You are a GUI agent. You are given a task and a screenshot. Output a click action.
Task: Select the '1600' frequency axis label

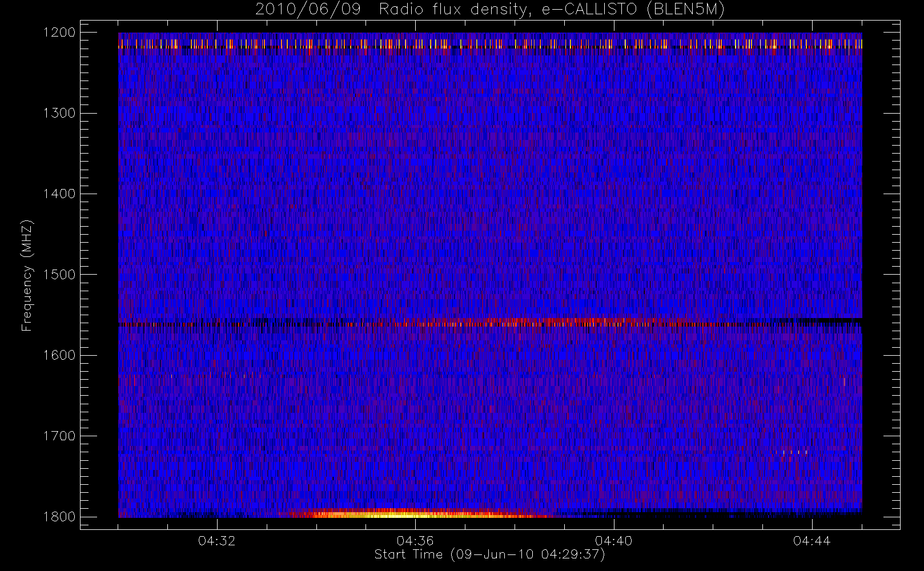coord(59,355)
